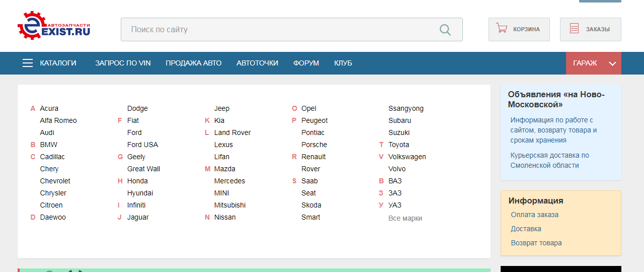Pick the Porsche brand

314,145
